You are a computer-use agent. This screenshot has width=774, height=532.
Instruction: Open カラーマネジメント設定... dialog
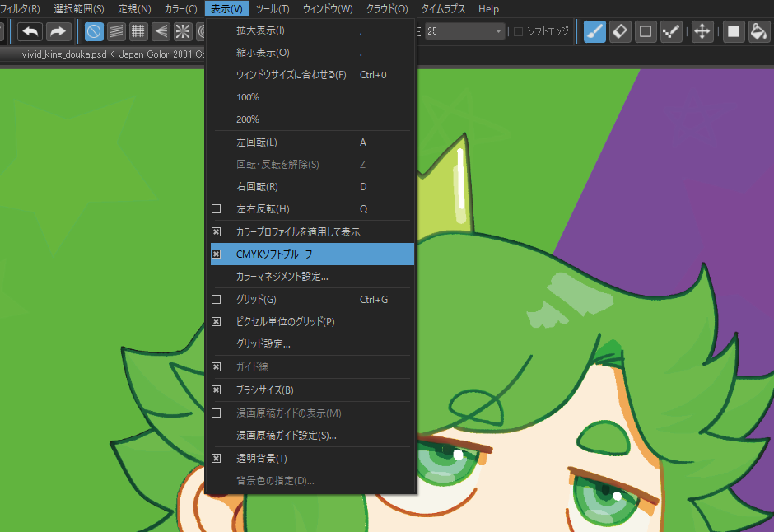pos(282,276)
